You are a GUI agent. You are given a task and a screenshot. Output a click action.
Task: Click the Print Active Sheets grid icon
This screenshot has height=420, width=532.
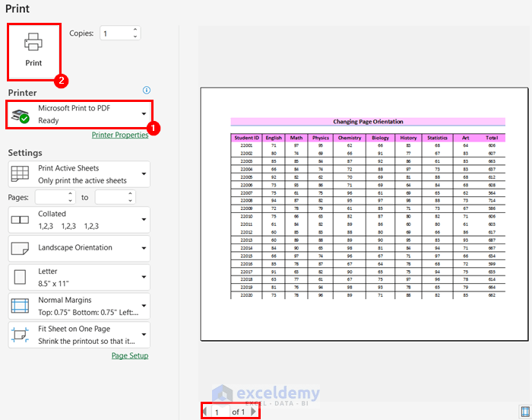coord(20,174)
